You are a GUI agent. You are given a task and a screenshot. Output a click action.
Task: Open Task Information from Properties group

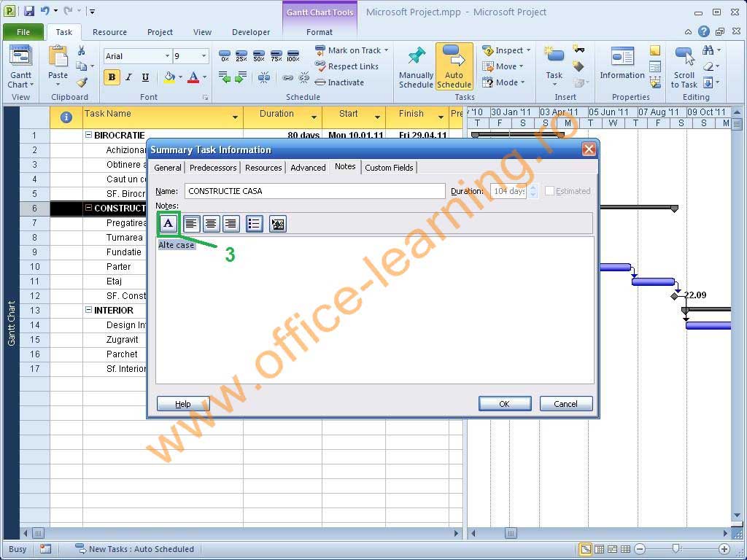(622, 64)
